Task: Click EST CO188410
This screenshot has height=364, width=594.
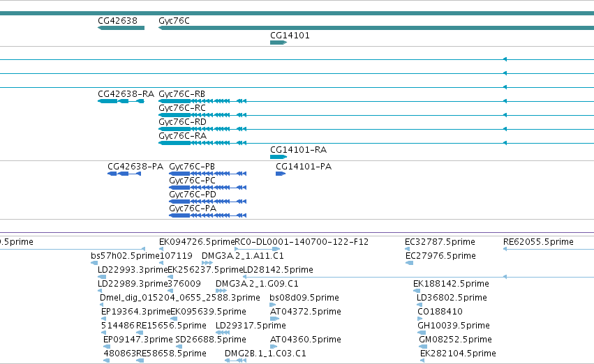Action: [440, 312]
